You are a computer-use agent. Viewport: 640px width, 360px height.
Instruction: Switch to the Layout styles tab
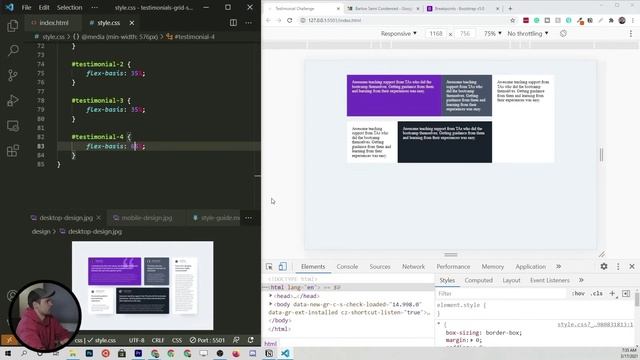click(511, 280)
